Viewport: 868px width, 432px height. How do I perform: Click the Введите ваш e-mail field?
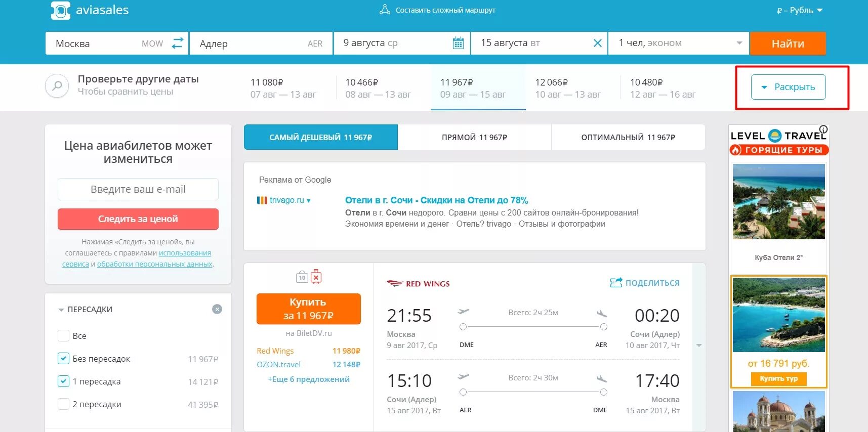coord(138,189)
